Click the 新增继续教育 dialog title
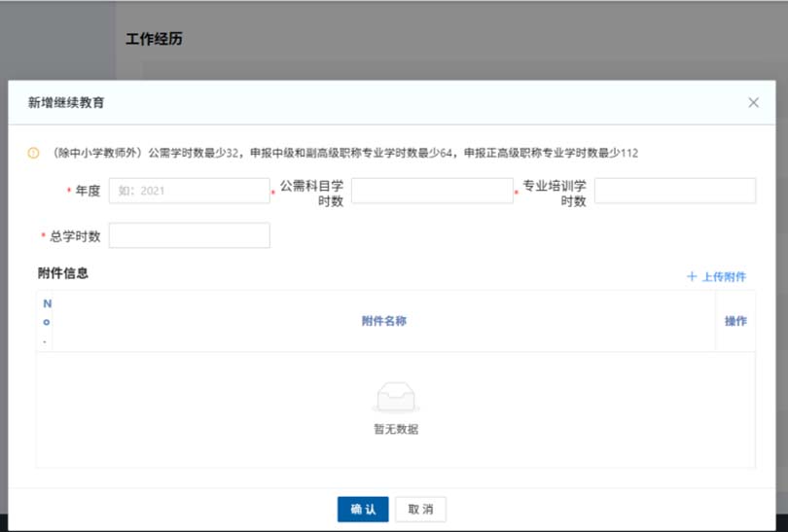Viewport: 788px width, 532px height. (66, 102)
